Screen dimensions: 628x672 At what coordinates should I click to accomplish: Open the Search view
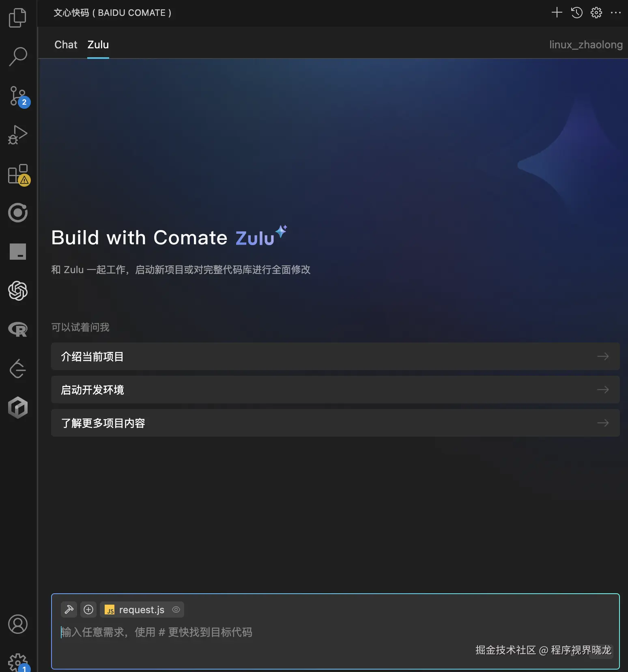point(18,56)
